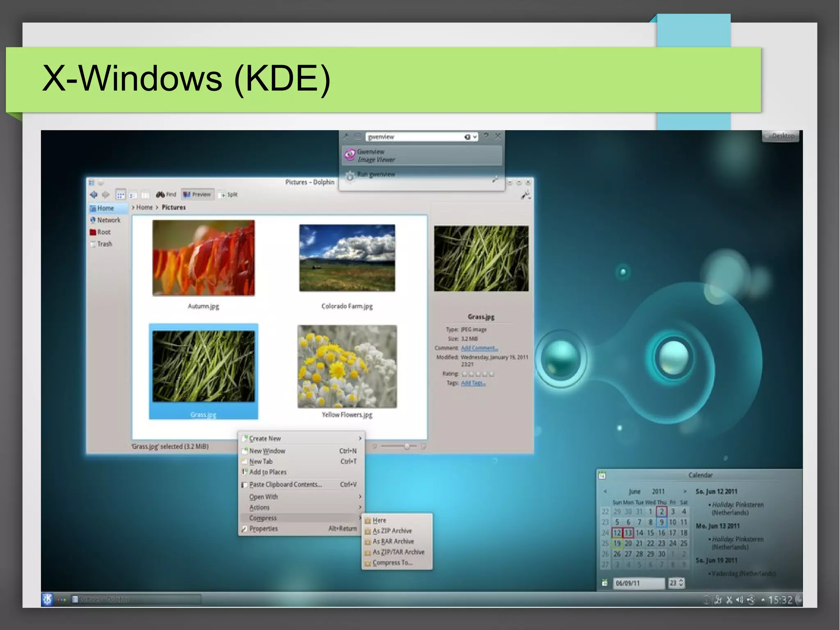Adjust the week number spinner showing 23

pos(677,583)
